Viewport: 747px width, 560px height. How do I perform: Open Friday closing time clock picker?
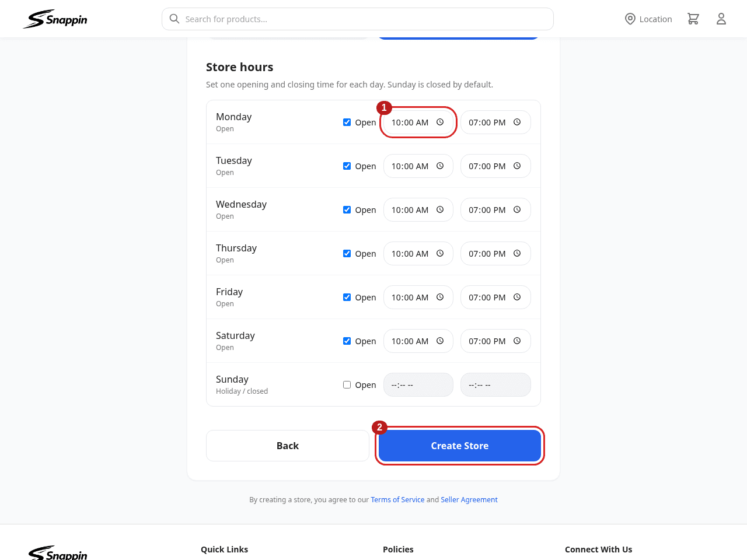click(x=517, y=297)
